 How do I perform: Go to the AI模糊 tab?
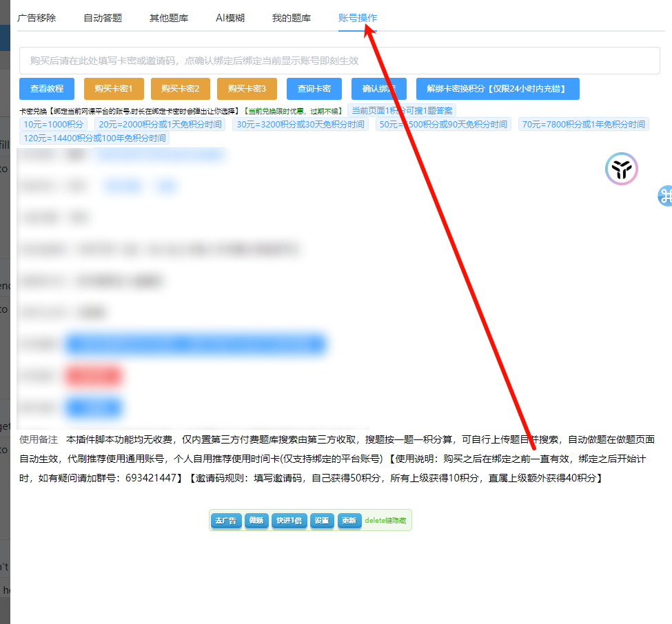point(230,18)
